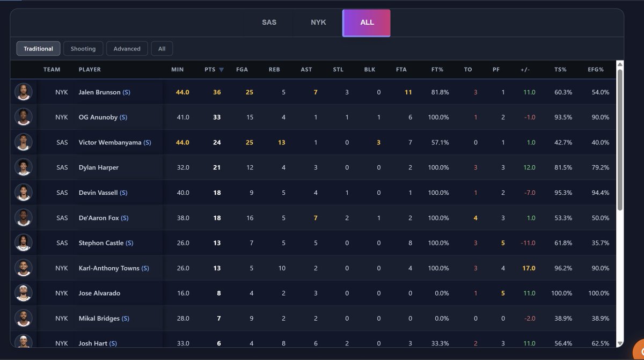Click Stephon Castle's player avatar
Screen dimensions: 644x360
(x=24, y=243)
